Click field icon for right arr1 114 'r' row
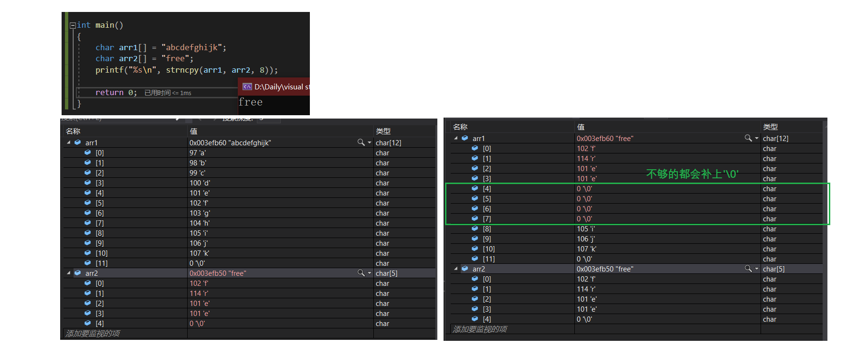Viewport: 868px width, 348px height. click(x=475, y=158)
